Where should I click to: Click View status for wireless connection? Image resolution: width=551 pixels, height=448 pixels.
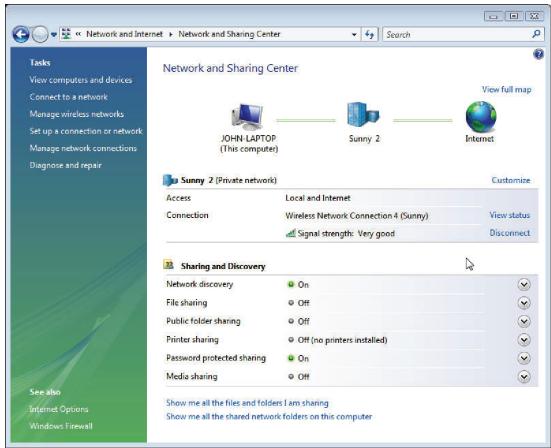point(510,215)
